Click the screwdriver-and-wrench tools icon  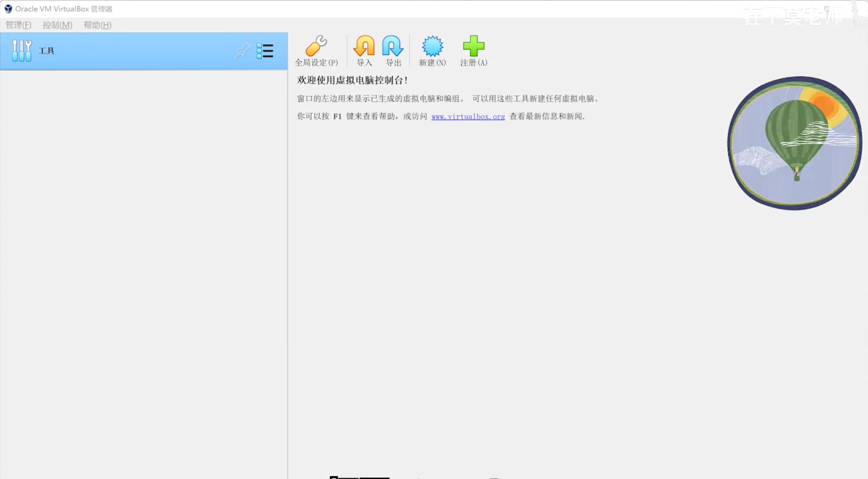pos(22,51)
